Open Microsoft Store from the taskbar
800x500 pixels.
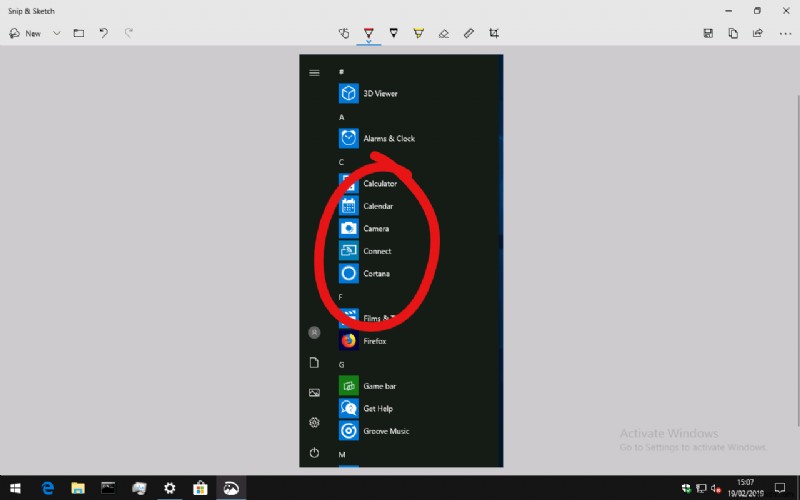coord(200,488)
